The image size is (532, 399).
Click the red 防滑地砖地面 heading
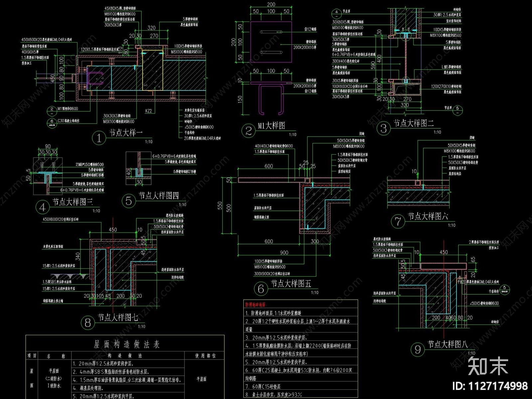pos(256,304)
